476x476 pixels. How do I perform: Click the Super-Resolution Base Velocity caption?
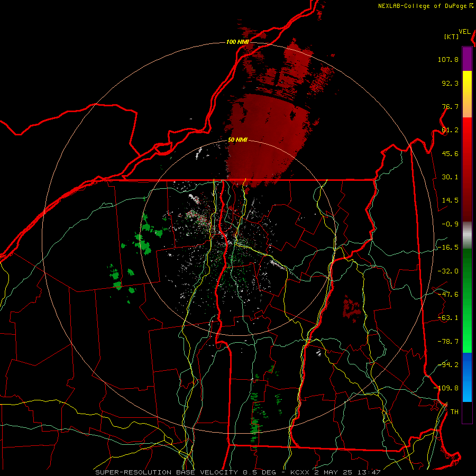click(x=237, y=472)
